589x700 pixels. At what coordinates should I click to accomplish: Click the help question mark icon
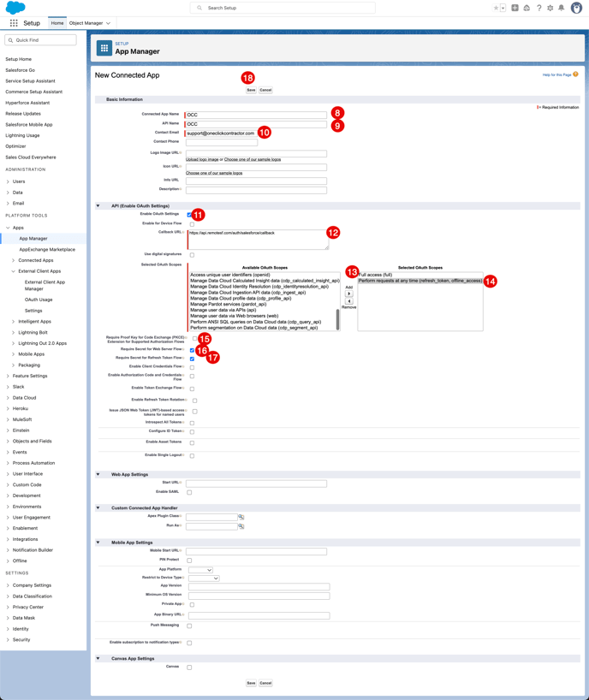pyautogui.click(x=538, y=8)
